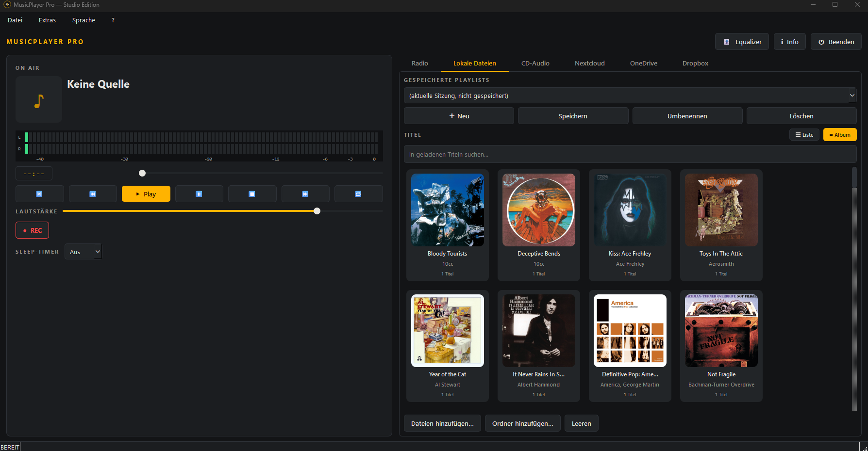
Task: Open the Sprache menu
Action: (x=83, y=20)
